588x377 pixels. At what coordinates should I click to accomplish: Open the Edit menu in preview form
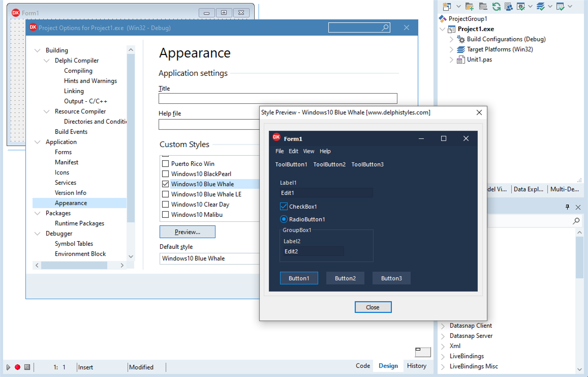[x=293, y=151]
